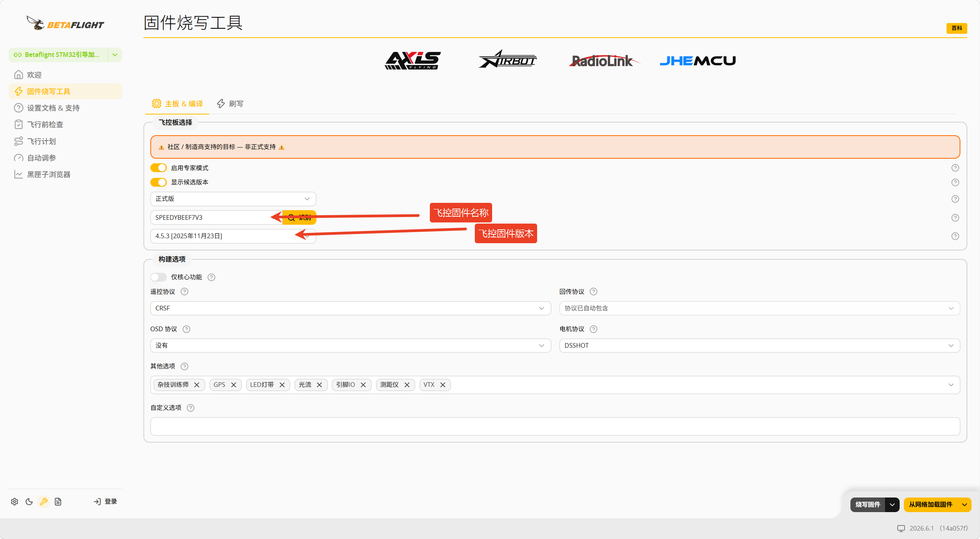Click the wrench icon in sidebar footer
The width and height of the screenshot is (980, 539).
click(x=44, y=501)
